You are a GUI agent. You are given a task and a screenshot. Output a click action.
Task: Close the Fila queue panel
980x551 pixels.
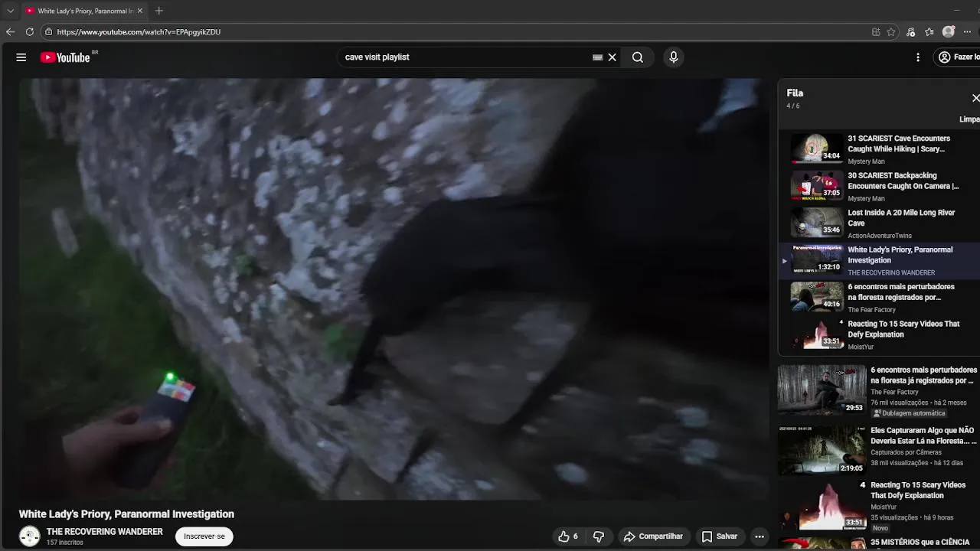(x=975, y=98)
